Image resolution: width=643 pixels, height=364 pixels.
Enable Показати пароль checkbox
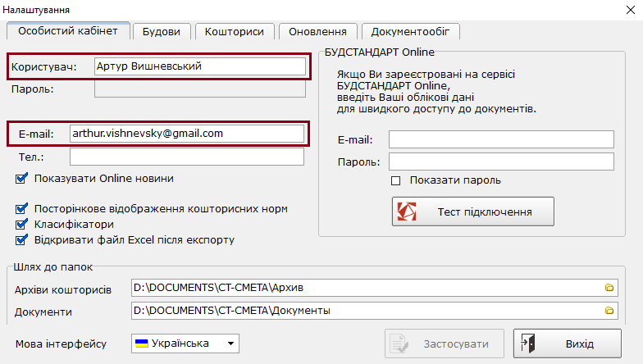point(395,180)
